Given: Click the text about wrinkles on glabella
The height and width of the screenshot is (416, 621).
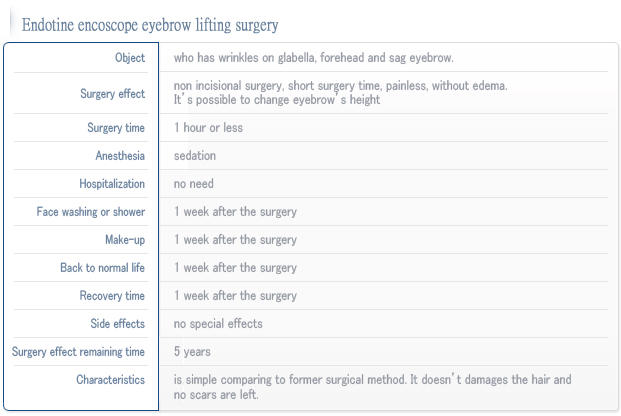Looking at the screenshot, I should 313,58.
